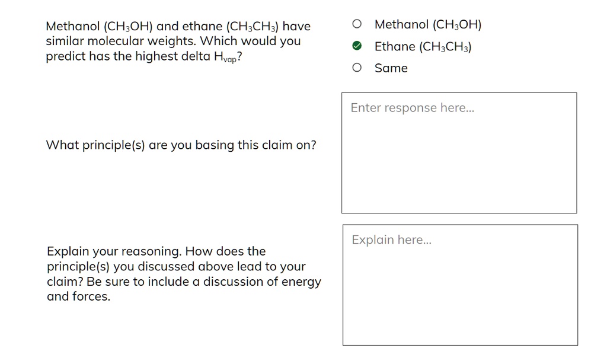
Task: Click the Ethane (CH3CH3) answer label
Action: point(422,46)
